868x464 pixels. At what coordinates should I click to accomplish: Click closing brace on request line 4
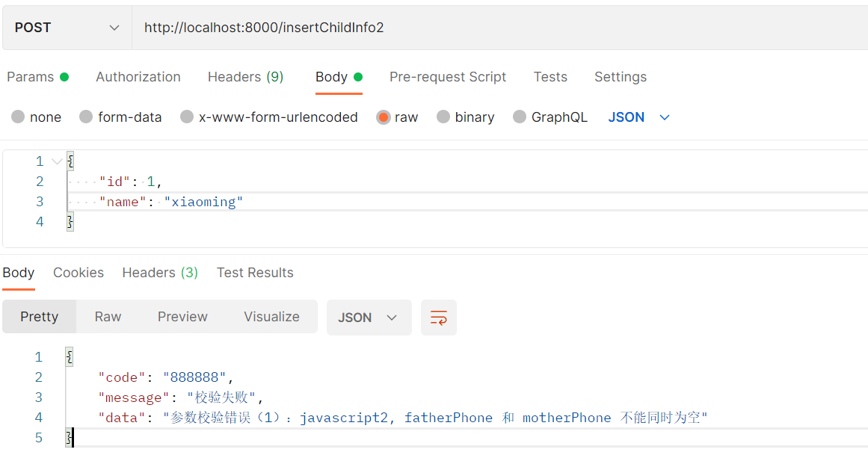tap(70, 223)
